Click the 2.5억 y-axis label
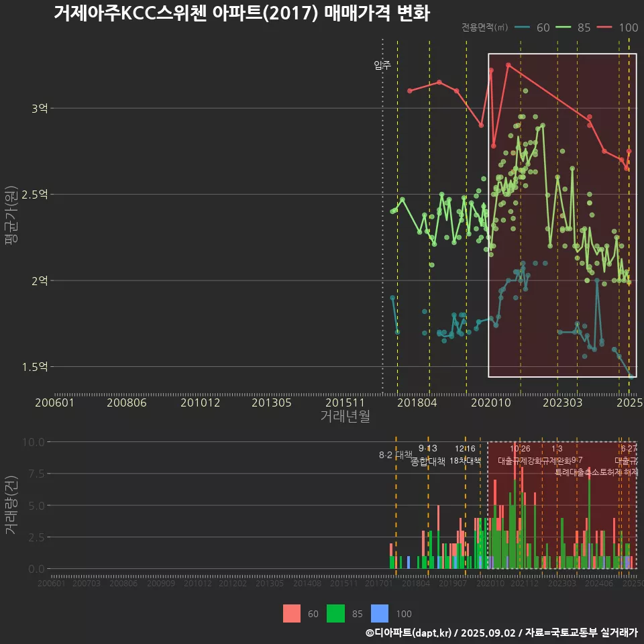This screenshot has width=644, height=644. pos(34,195)
